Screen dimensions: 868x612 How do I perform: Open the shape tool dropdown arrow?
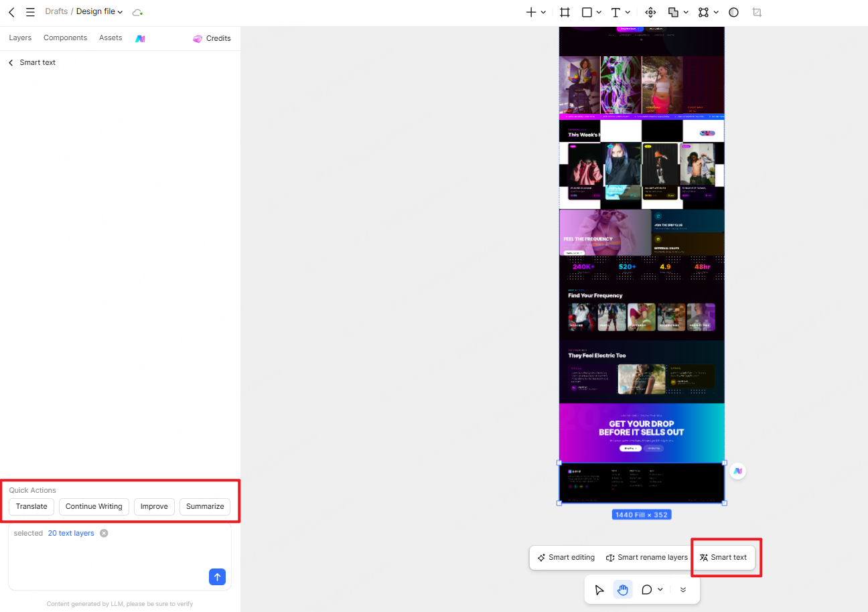click(599, 12)
